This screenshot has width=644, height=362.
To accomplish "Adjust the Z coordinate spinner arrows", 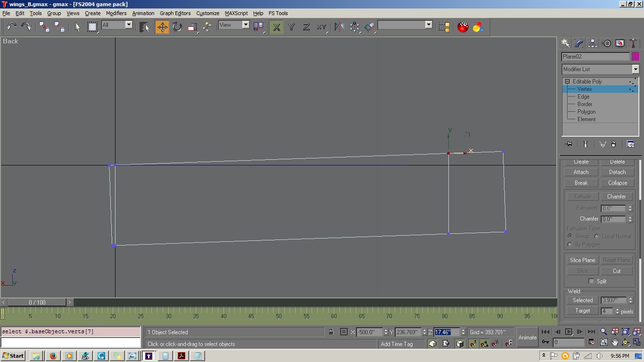I will (x=463, y=332).
